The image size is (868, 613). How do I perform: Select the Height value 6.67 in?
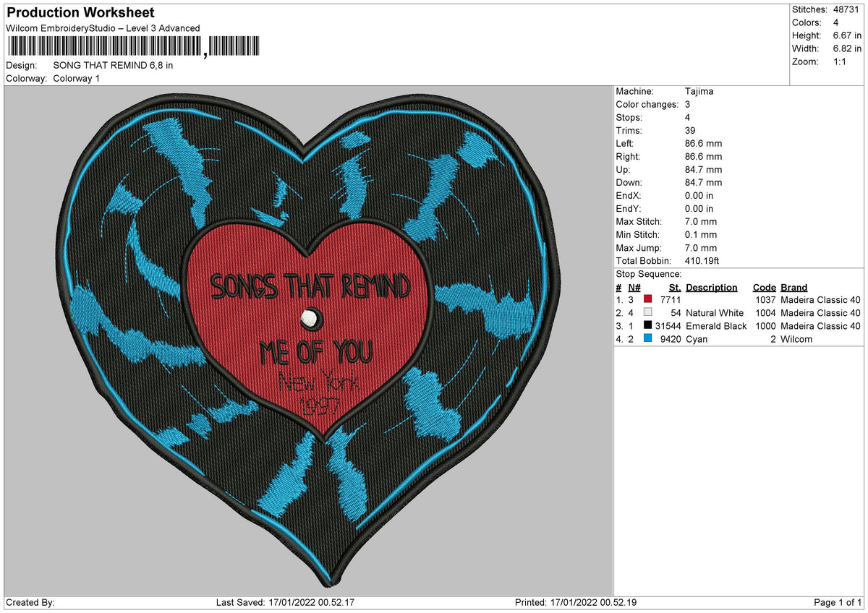[846, 35]
